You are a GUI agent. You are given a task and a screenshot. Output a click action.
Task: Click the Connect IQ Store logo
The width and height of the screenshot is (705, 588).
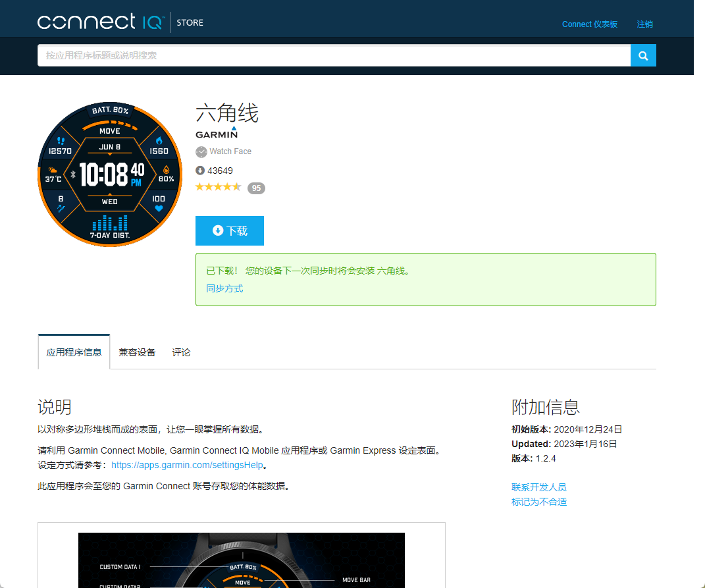(120, 22)
